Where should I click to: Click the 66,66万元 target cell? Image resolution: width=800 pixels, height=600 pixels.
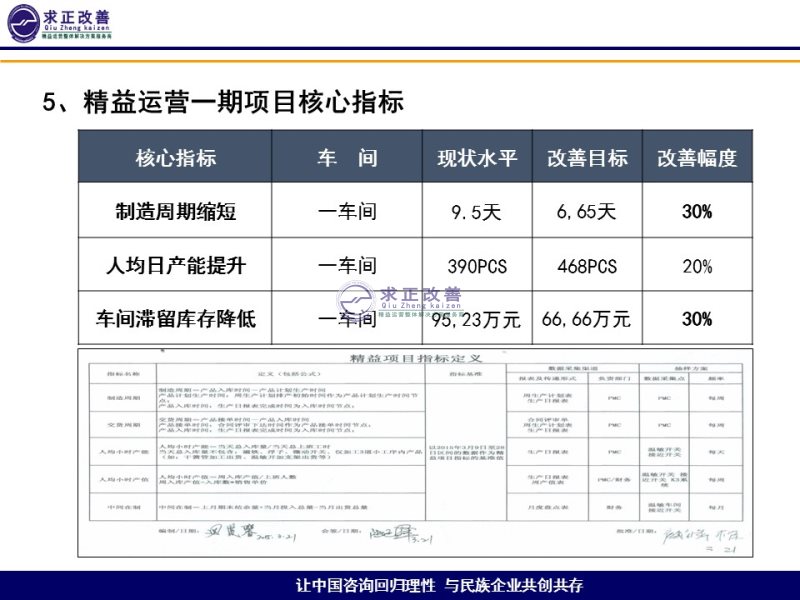(x=587, y=320)
